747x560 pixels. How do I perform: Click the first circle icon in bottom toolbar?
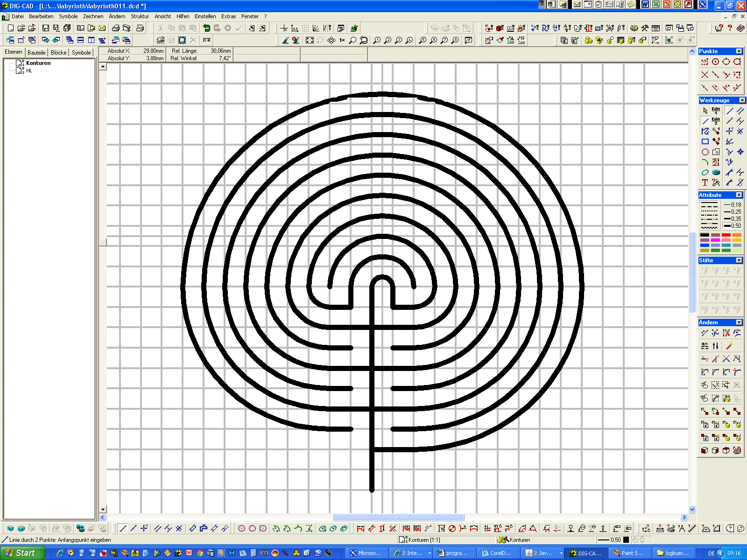(x=241, y=528)
